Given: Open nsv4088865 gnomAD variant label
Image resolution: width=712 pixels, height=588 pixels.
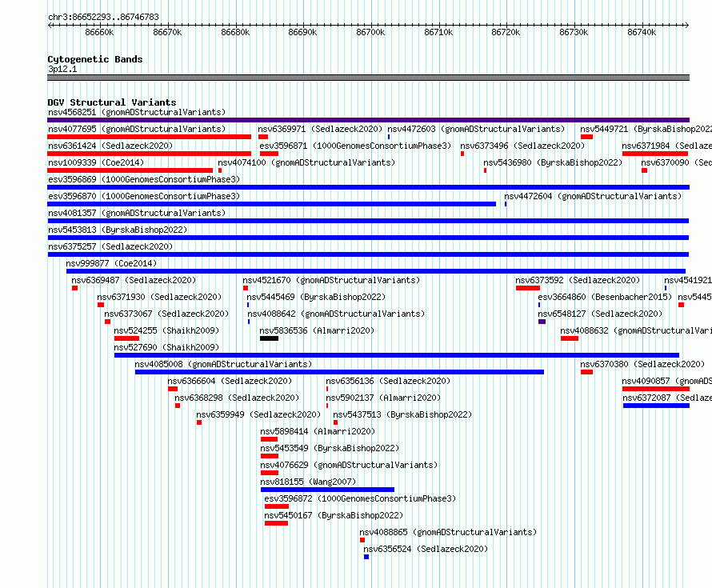Looking at the screenshot, I should click(448, 532).
